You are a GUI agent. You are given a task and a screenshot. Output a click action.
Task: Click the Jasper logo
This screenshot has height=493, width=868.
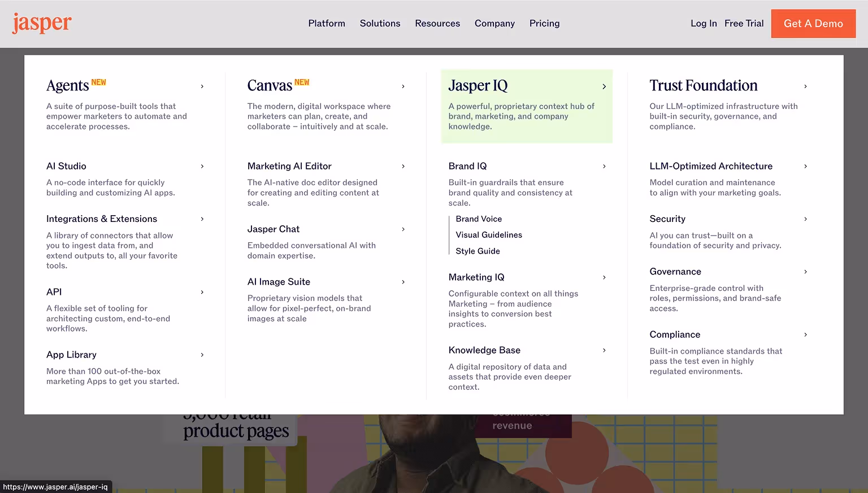(x=42, y=23)
